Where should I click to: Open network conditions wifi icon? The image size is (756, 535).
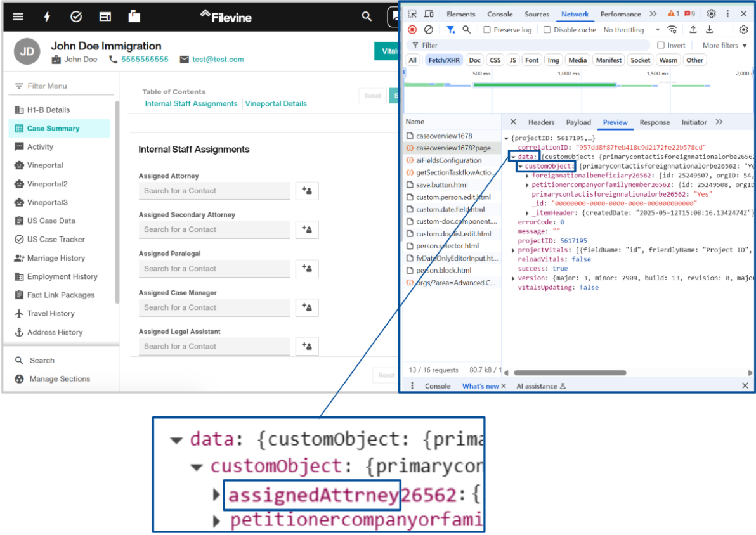coord(672,29)
